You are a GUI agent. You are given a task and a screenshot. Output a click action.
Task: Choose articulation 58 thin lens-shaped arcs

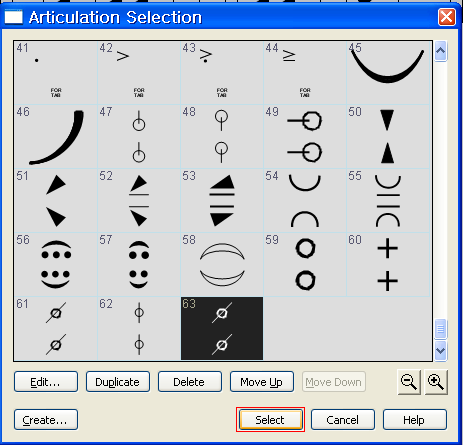(x=222, y=264)
